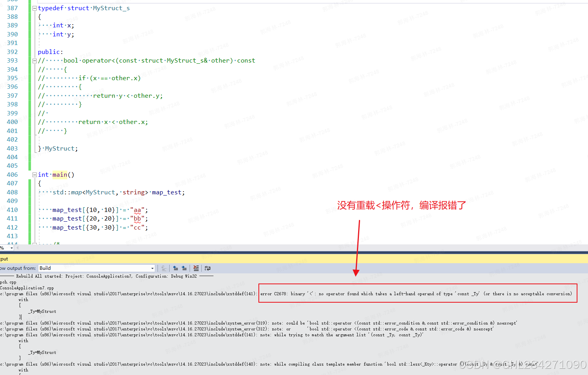Clear all text in the Output window
Screen dimensions: 588x375
click(x=196, y=268)
